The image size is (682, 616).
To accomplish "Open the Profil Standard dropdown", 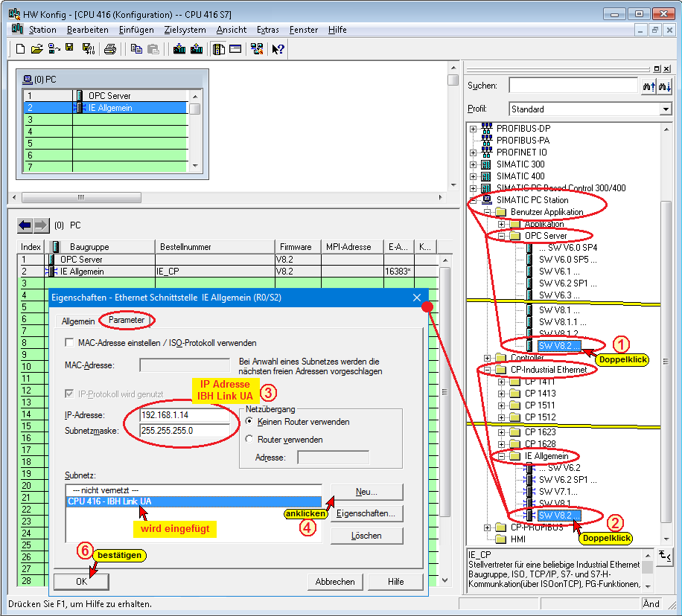I will pyautogui.click(x=666, y=109).
